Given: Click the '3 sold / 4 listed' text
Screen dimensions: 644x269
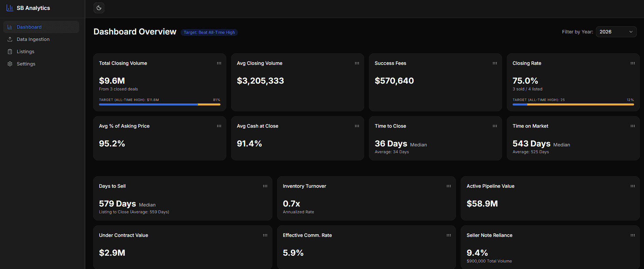Looking at the screenshot, I should (527, 89).
